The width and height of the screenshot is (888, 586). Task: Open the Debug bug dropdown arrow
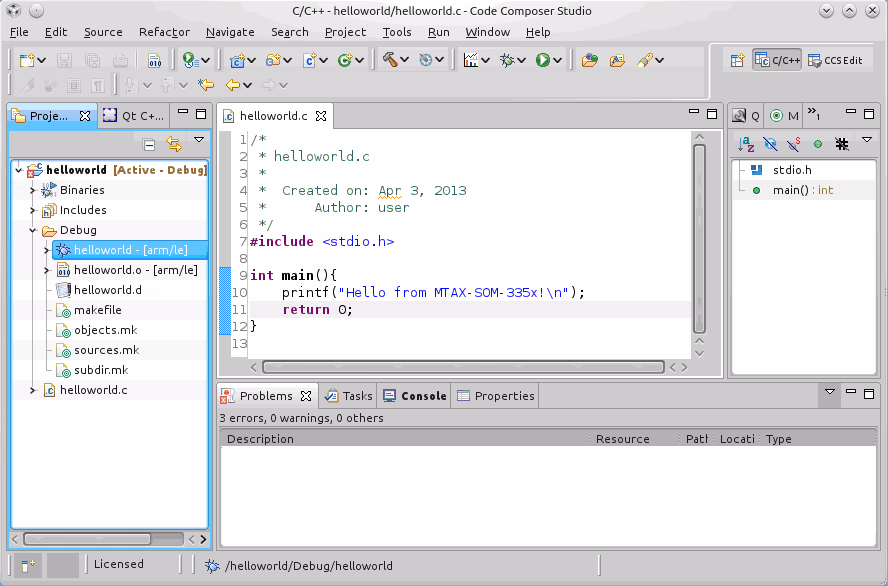click(x=521, y=60)
